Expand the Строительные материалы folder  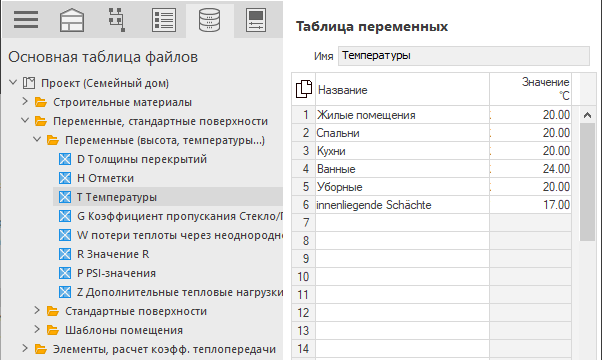point(25,101)
